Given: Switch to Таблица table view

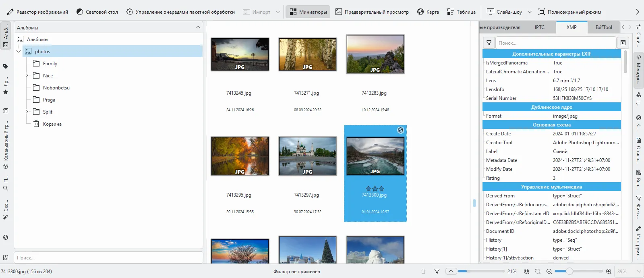Looking at the screenshot, I should 462,12.
